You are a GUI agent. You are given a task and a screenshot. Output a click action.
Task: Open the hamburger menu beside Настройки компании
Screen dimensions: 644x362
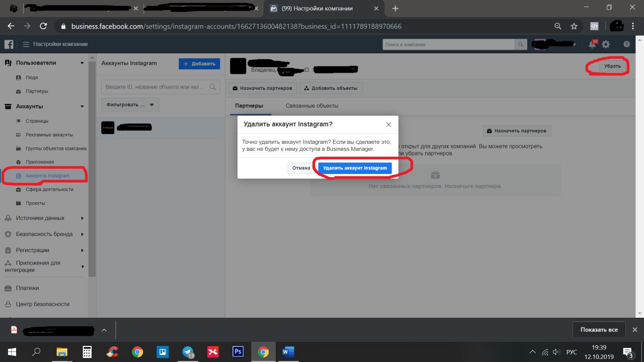pos(26,44)
